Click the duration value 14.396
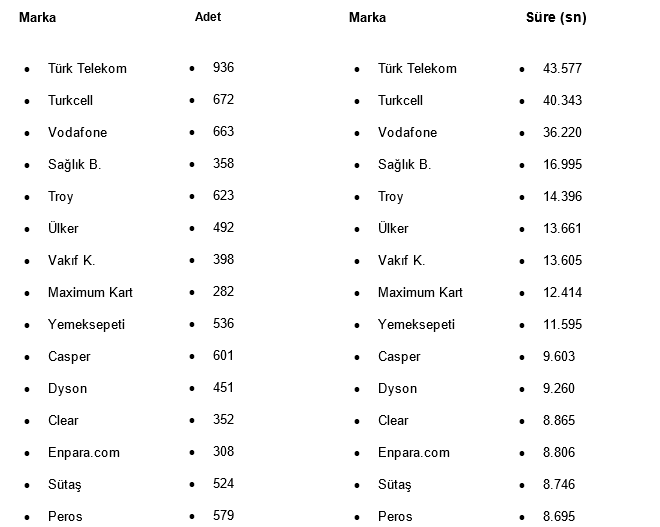The height and width of the screenshot is (527, 660). 562,197
